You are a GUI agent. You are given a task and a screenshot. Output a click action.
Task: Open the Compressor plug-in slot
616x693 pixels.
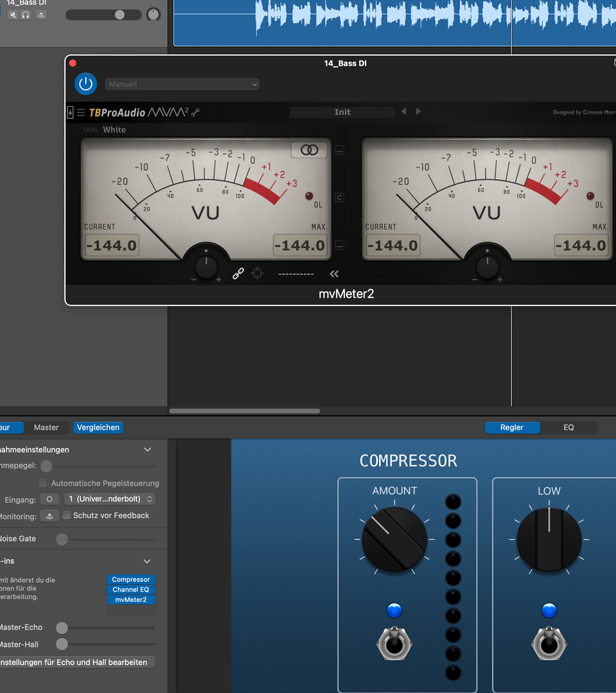coord(131,580)
